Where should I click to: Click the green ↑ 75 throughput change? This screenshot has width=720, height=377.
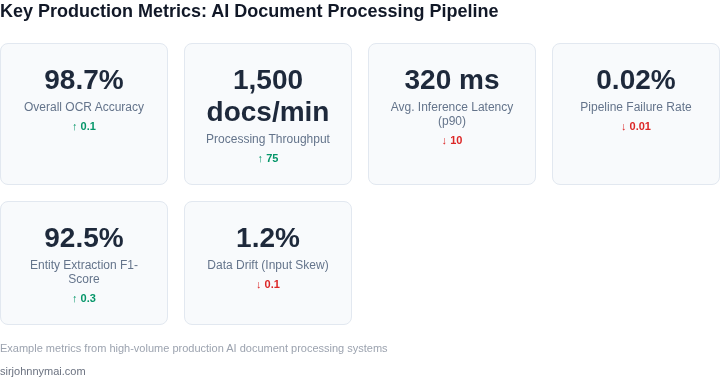click(x=268, y=158)
